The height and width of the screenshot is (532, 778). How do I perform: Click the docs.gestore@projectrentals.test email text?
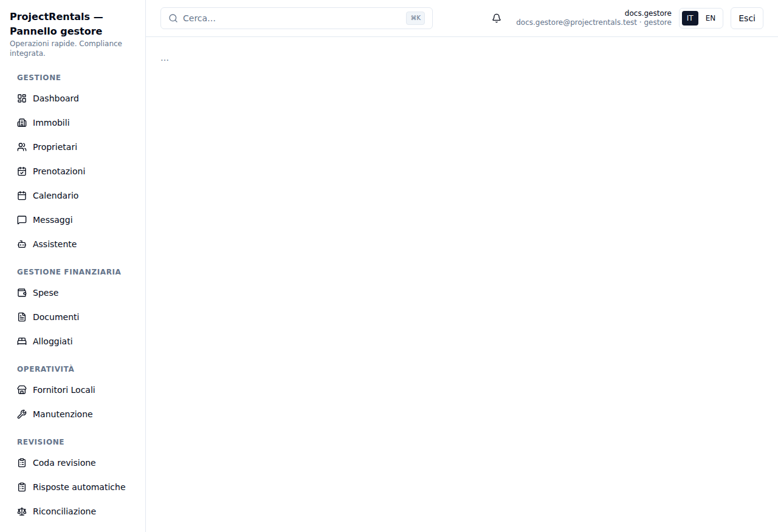coord(576,22)
